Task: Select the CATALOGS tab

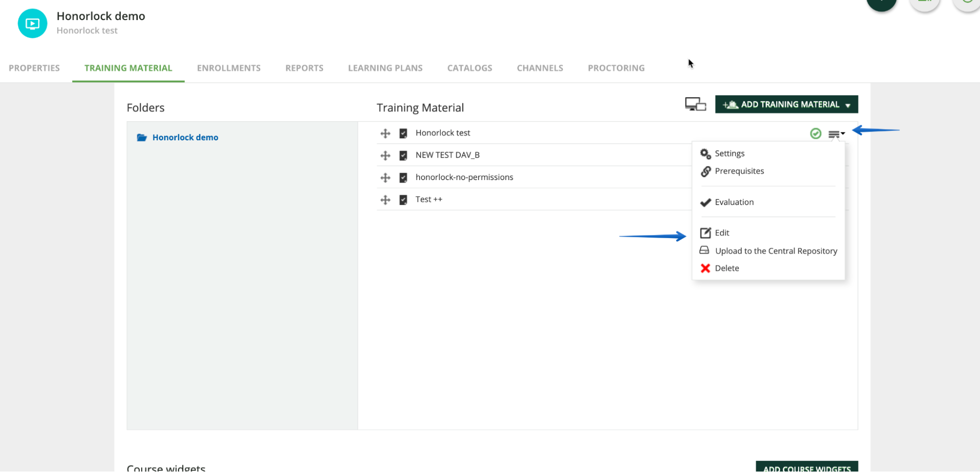Action: click(x=470, y=68)
